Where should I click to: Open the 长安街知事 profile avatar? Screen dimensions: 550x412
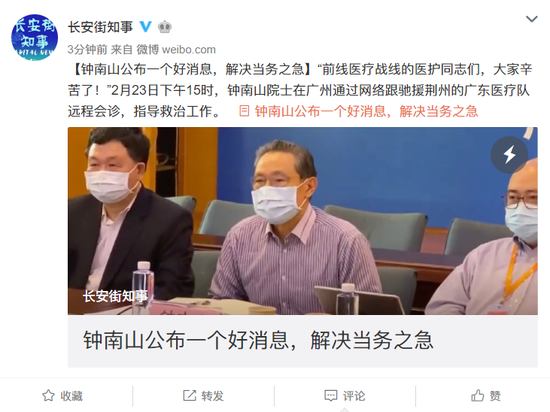(x=34, y=37)
